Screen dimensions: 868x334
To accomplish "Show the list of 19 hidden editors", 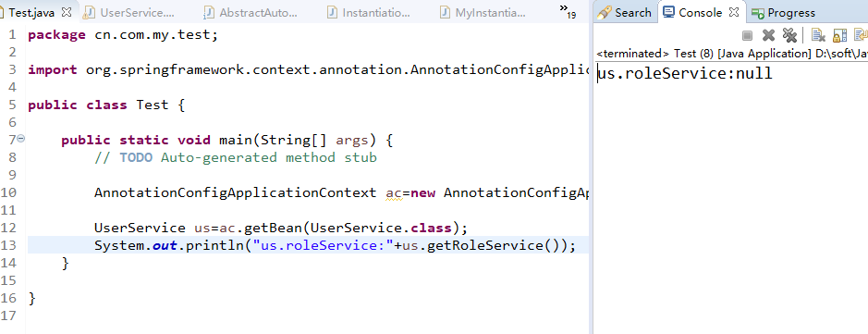I will click(568, 11).
